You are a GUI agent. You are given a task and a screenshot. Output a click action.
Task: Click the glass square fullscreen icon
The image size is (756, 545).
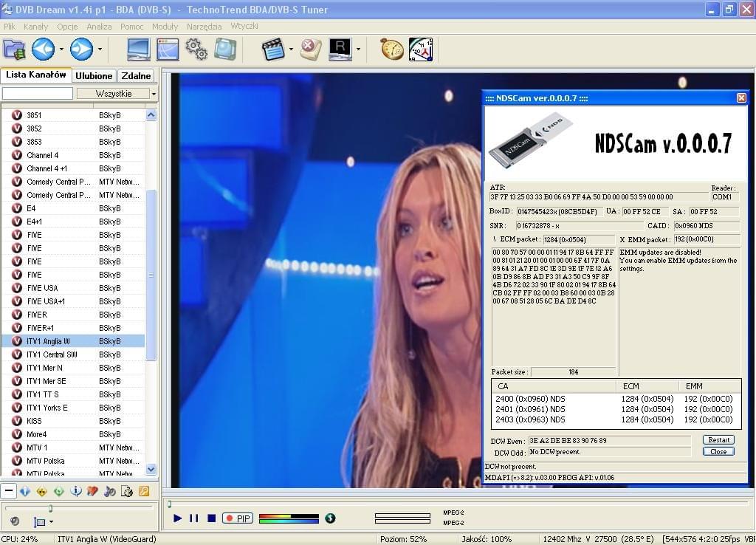click(x=225, y=49)
